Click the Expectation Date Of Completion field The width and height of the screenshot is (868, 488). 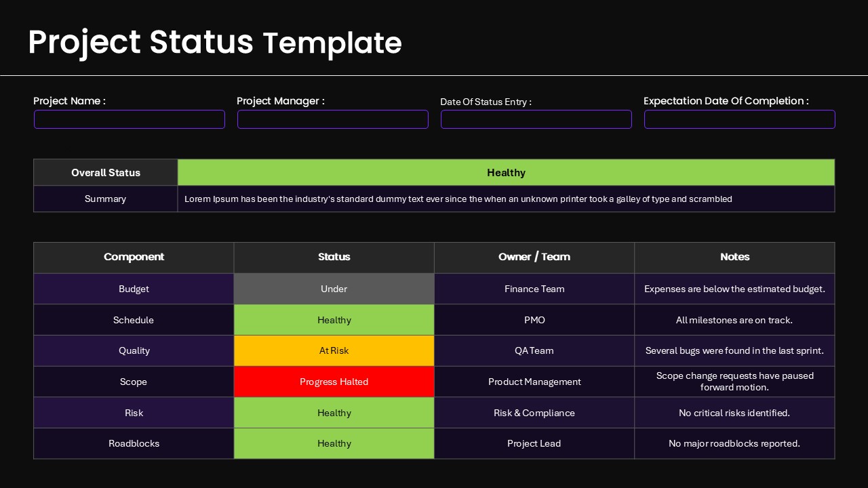coord(740,119)
